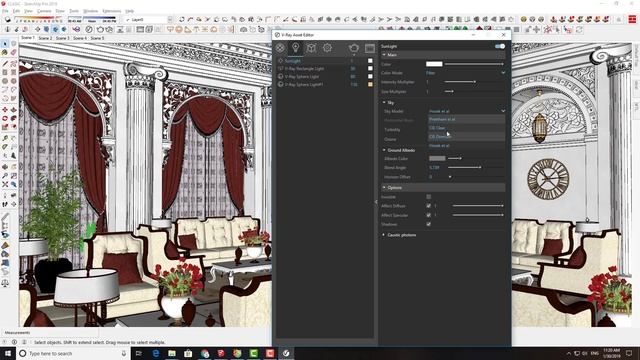This screenshot has width=640, height=360.
Task: Choose CIE Clear sky model
Action: [x=467, y=128]
